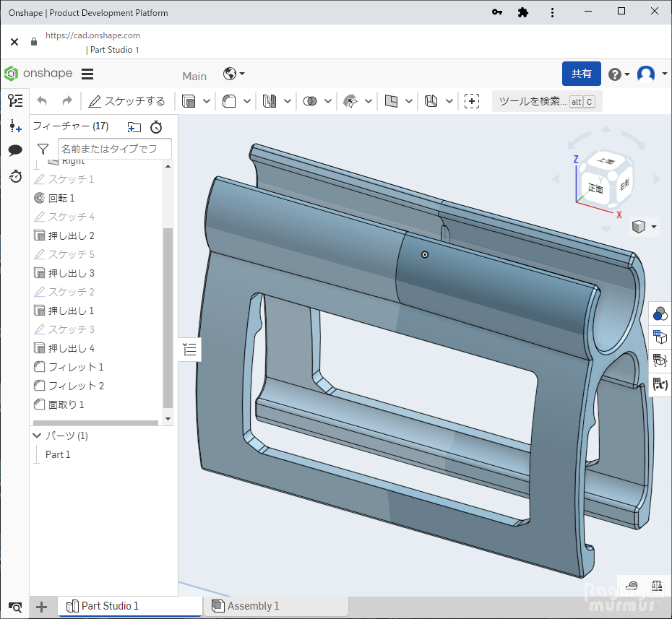Toggle the feature list collapse handle
Screen dimensions: 672x619
[189, 350]
